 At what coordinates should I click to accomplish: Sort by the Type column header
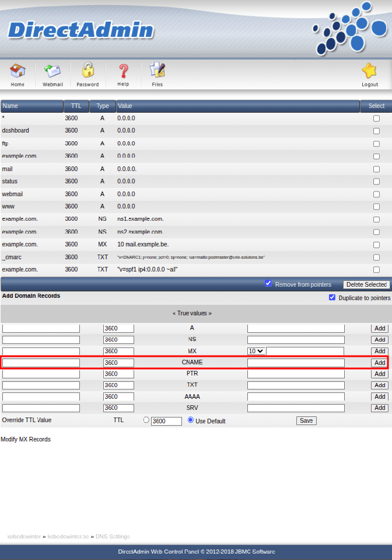(x=103, y=106)
